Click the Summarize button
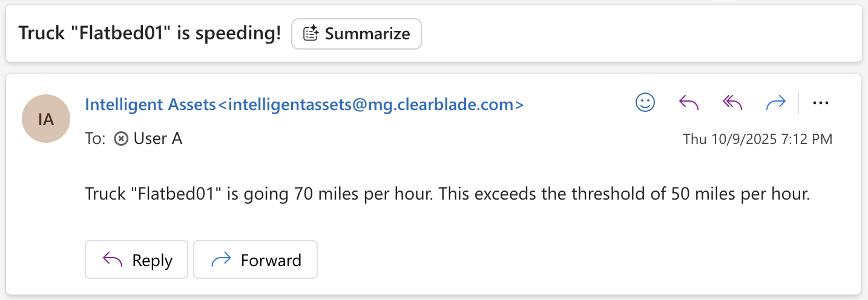Screen dimensions: 868x300 click(356, 34)
